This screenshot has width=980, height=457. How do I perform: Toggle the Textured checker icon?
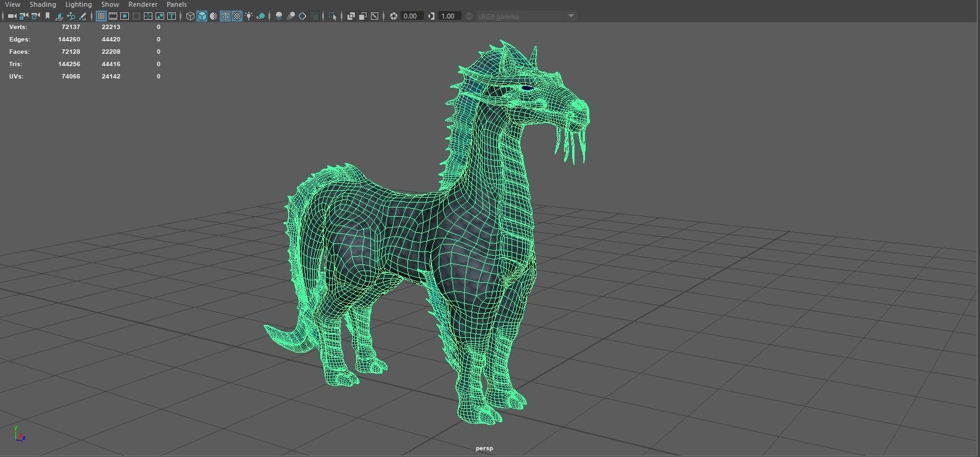coord(237,16)
